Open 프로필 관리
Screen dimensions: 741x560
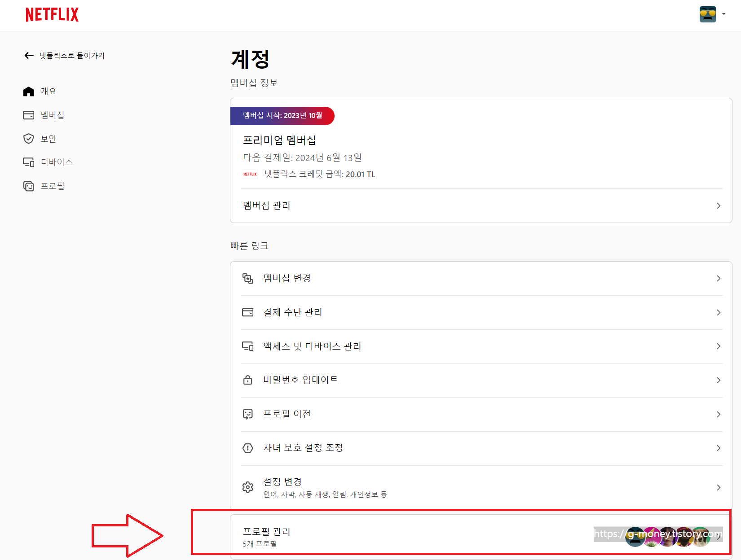[481, 536]
